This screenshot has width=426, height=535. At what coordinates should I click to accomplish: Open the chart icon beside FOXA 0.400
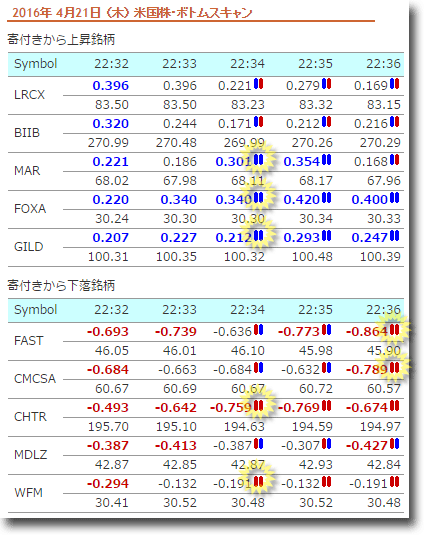coord(395,198)
